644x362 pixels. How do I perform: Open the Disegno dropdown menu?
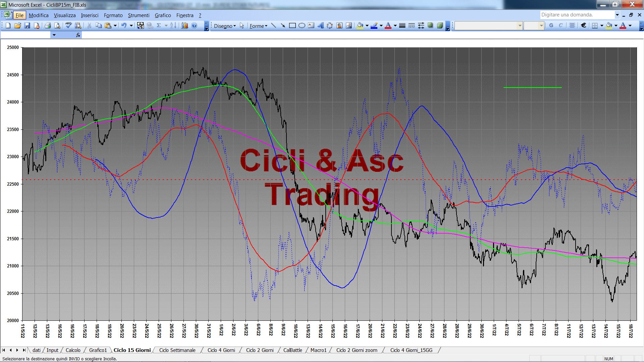coord(225,26)
